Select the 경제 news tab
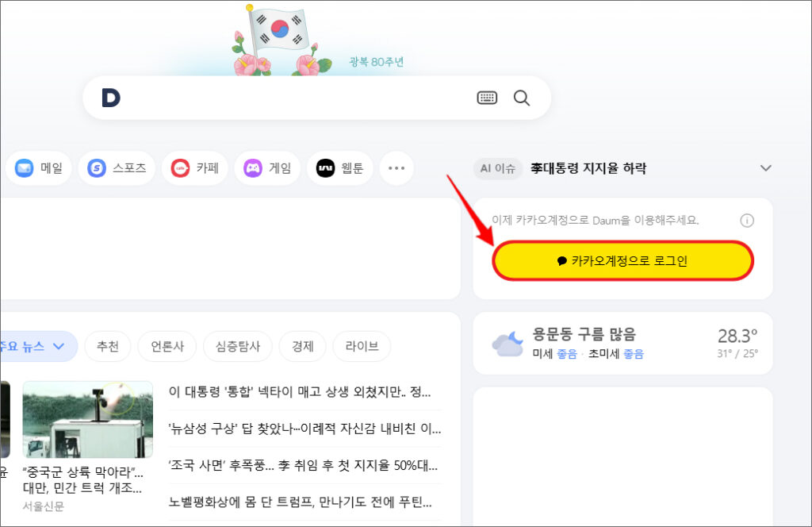The width and height of the screenshot is (812, 527). click(x=302, y=346)
